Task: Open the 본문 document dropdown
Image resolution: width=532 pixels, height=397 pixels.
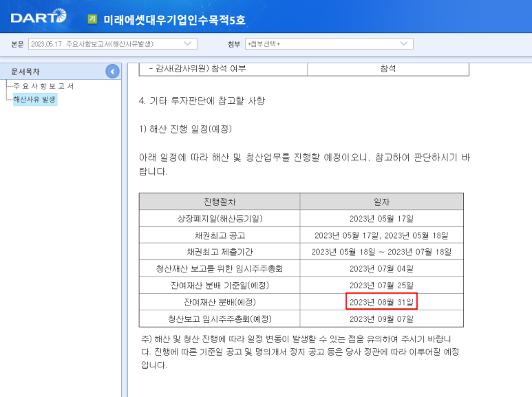Action: [x=113, y=44]
